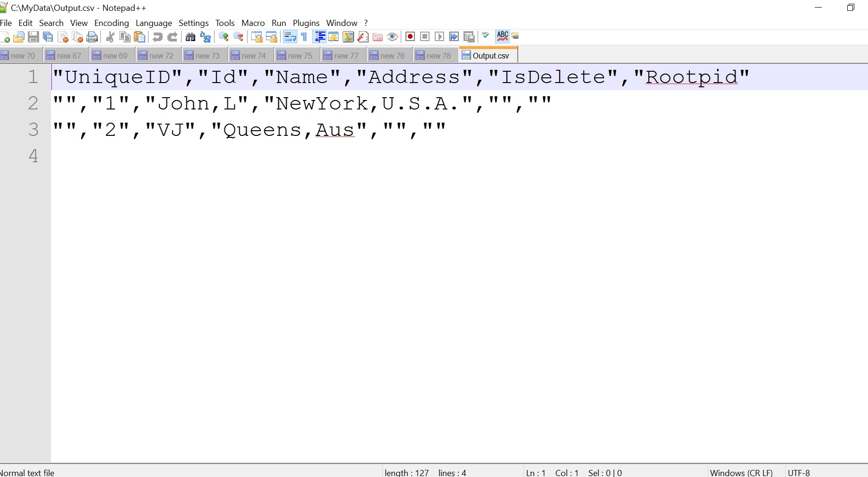
Task: Open the Find dialog
Action: (190, 37)
